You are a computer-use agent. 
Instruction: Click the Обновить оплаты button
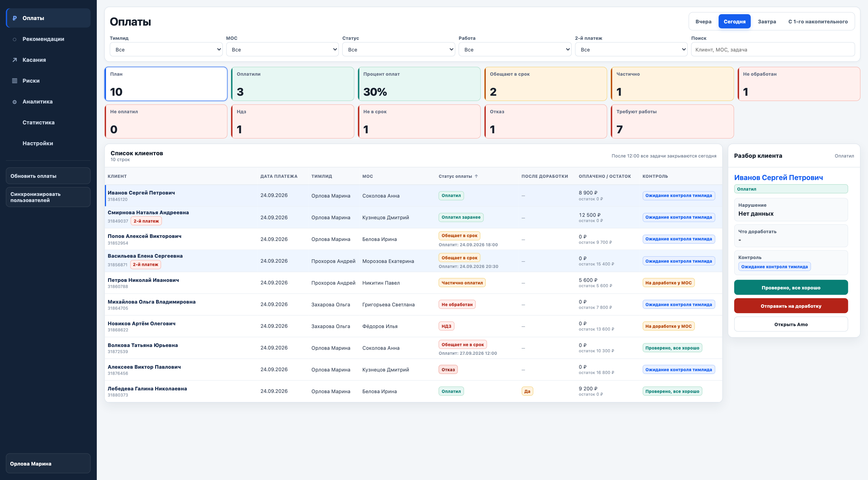48,176
